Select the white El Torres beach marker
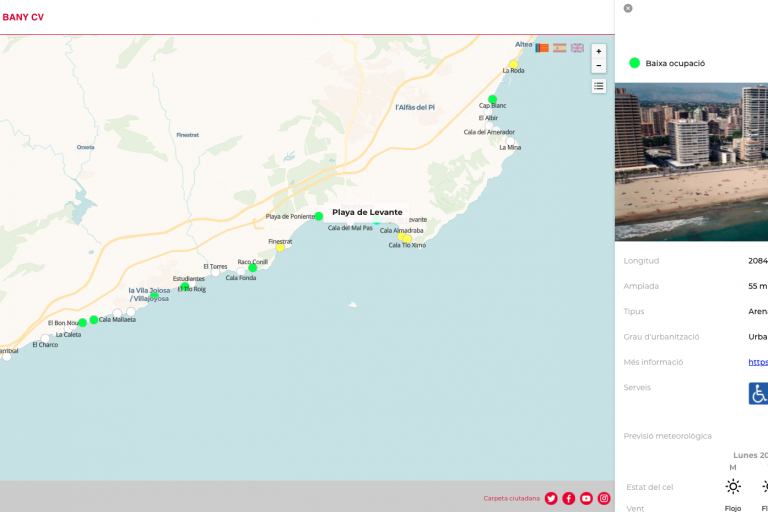 (216, 272)
